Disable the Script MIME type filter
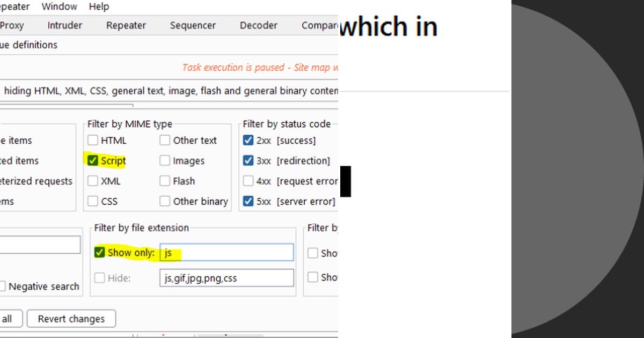The width and height of the screenshot is (644, 338). 93,160
